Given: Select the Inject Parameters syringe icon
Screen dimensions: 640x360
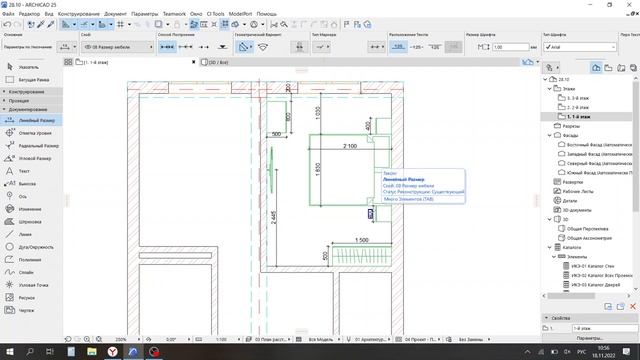Looking at the screenshot, I should tap(51, 24).
